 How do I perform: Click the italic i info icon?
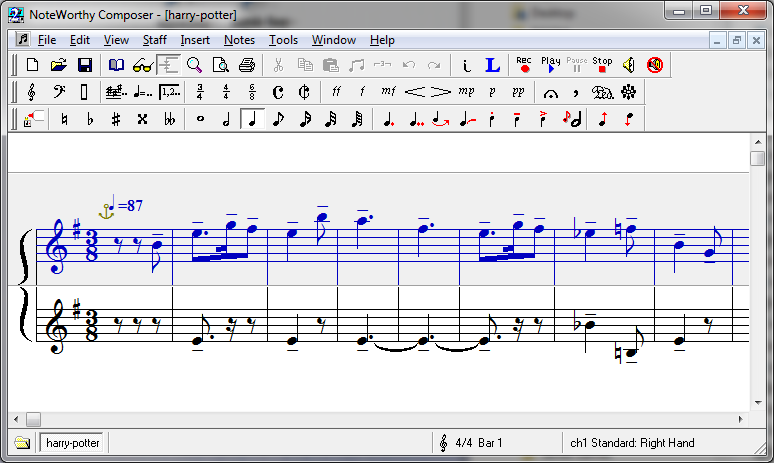tap(466, 65)
